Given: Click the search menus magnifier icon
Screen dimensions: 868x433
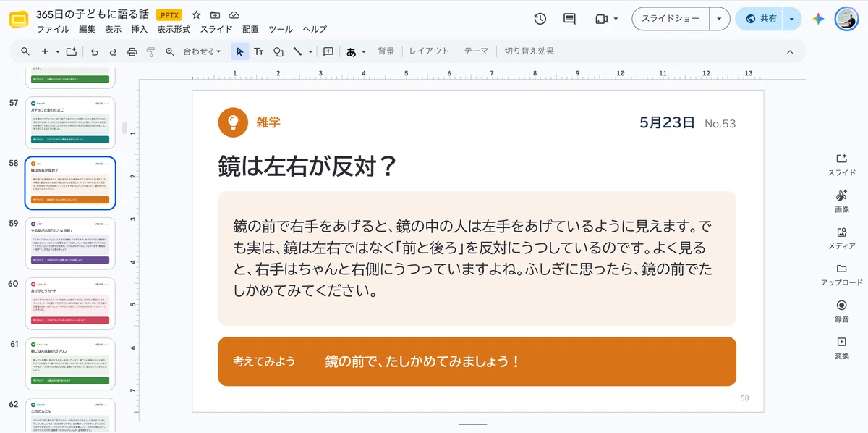Looking at the screenshot, I should [x=25, y=51].
